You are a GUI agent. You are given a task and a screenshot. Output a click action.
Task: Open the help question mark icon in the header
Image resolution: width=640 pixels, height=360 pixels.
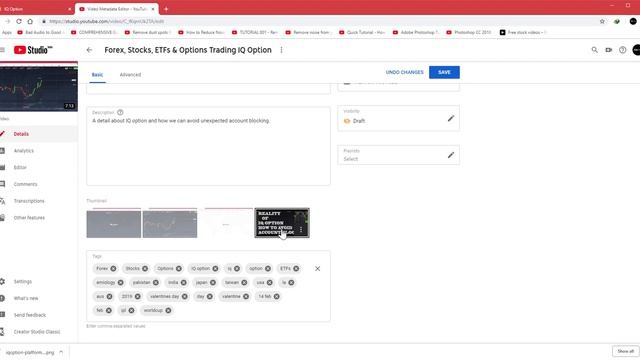[x=622, y=50]
